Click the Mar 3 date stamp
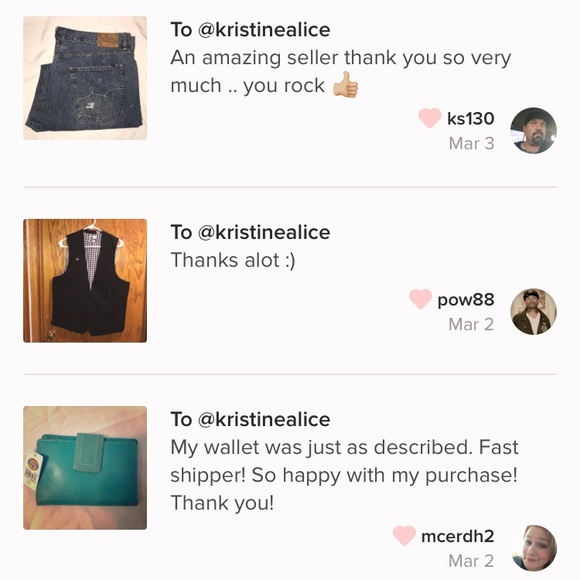The width and height of the screenshot is (580, 580). (471, 143)
